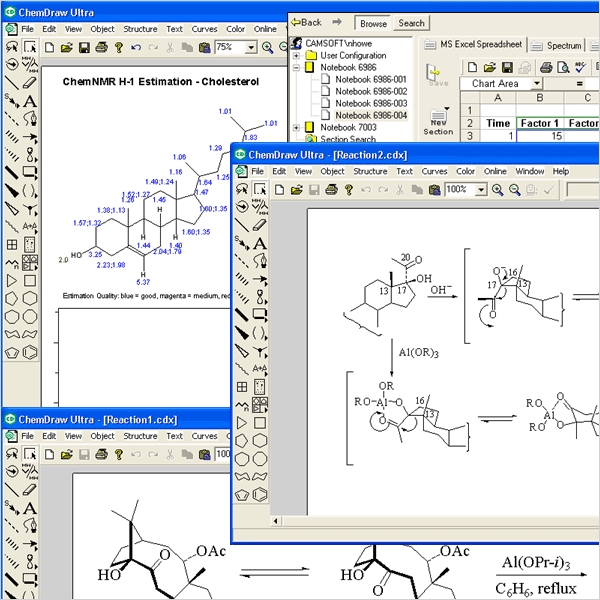600x600 pixels.
Task: Select benzene tool in main ChemDraw palette
Action: tap(30, 352)
